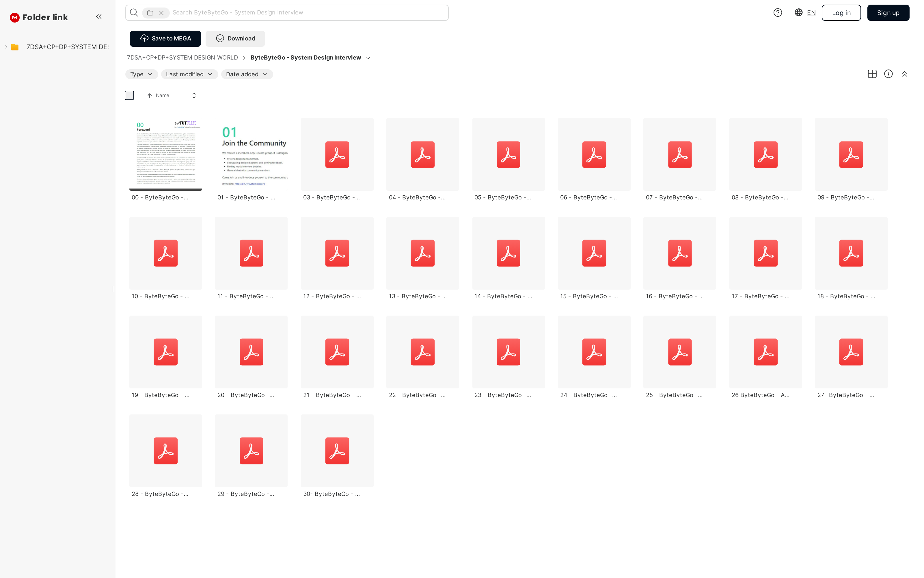
Task: Select the file label '12 - ByteByteGo - ...'
Action: pyautogui.click(x=332, y=296)
